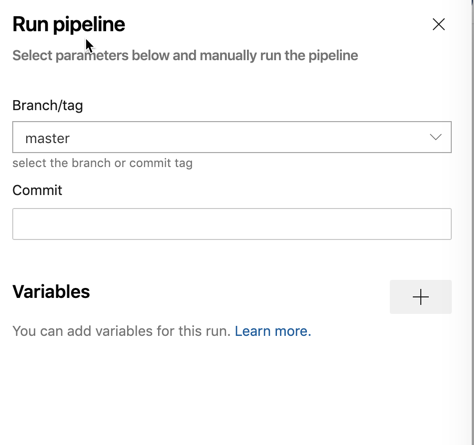Click the Variables section heading
Image resolution: width=474 pixels, height=445 pixels.
click(x=51, y=292)
